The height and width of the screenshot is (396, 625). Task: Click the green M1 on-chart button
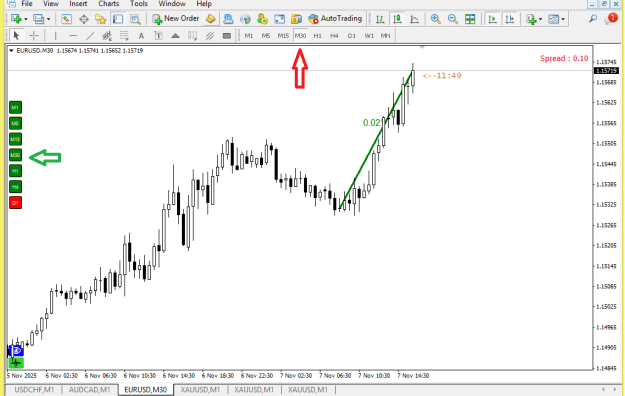click(16, 107)
